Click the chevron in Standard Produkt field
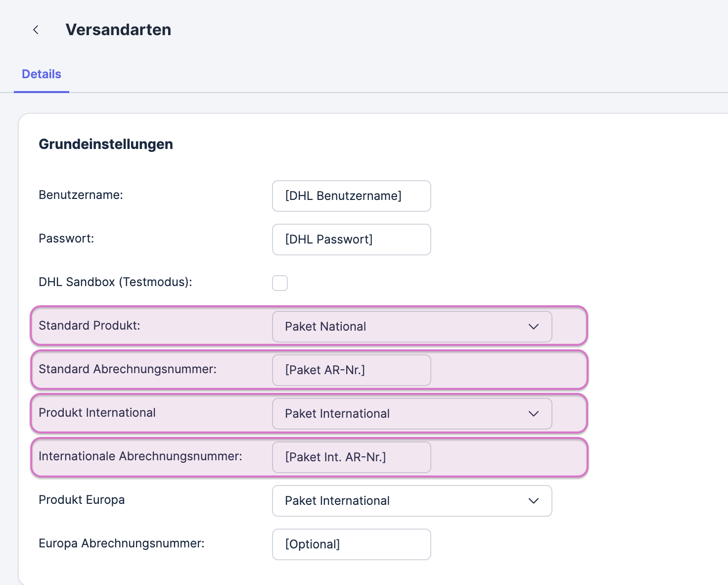The width and height of the screenshot is (728, 585). click(x=533, y=327)
